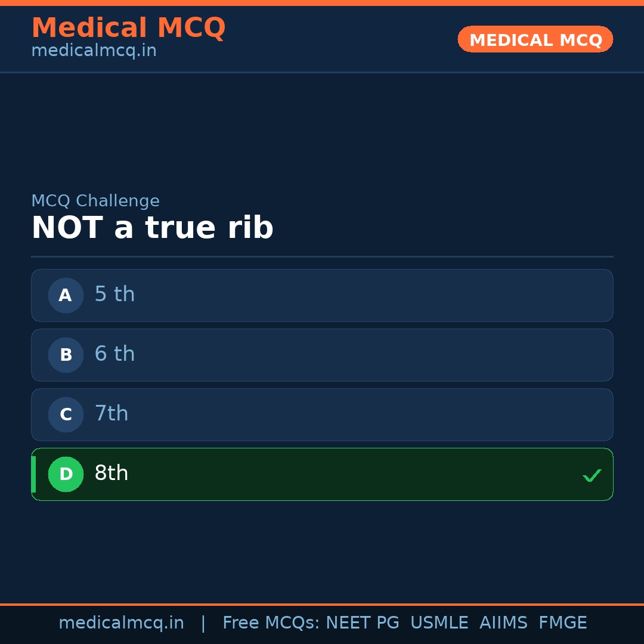Select the circular A option icon
This screenshot has height=644, width=644.
click(66, 295)
